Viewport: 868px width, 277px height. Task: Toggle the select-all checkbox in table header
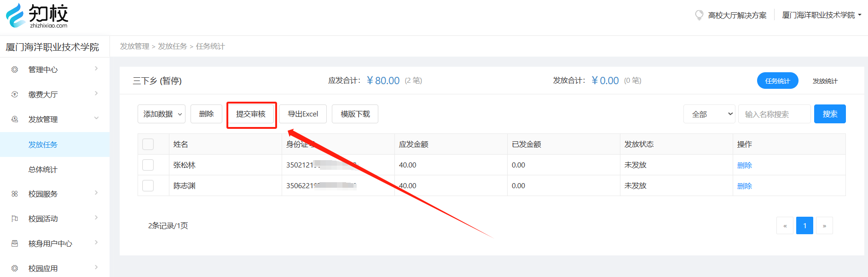[148, 144]
